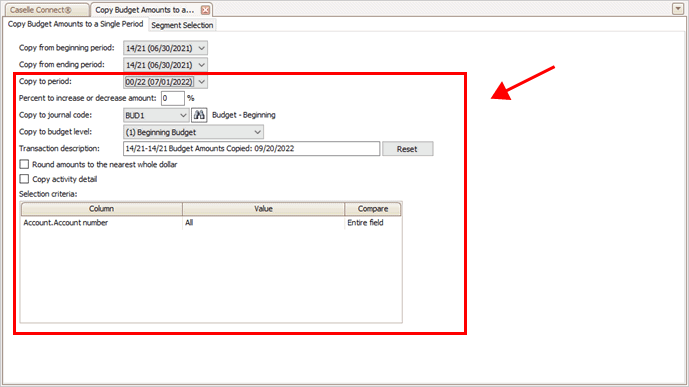Open the Copy from beginning period dropdown
This screenshot has width=689, height=387.
click(x=165, y=48)
